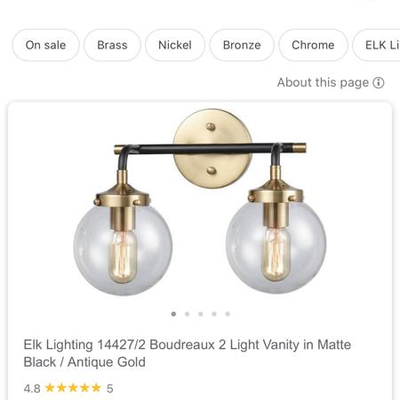The image size is (400, 400).
Task: Jump to fifth image carousel dot
Action: (x=227, y=314)
